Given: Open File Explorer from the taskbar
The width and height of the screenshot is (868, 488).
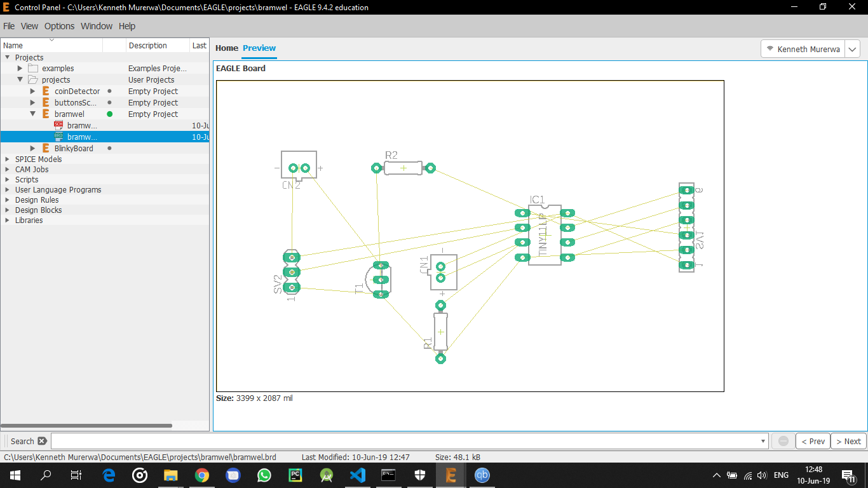Looking at the screenshot, I should pos(171,475).
